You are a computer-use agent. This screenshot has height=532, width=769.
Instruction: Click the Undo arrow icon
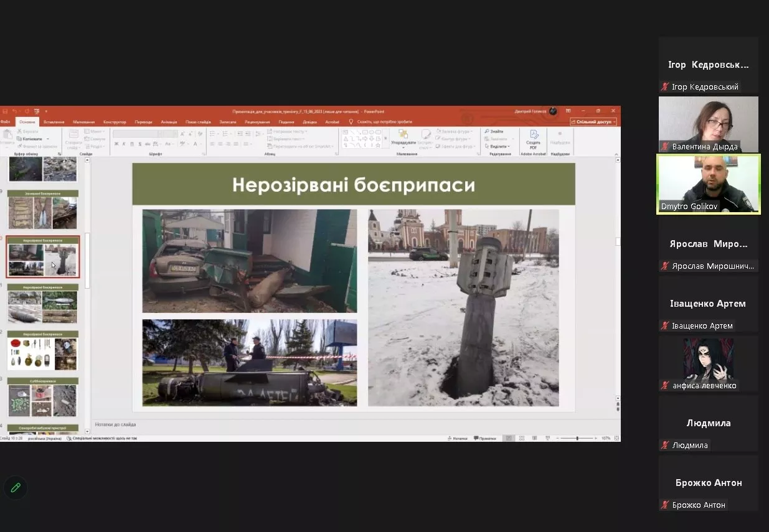pyautogui.click(x=15, y=111)
